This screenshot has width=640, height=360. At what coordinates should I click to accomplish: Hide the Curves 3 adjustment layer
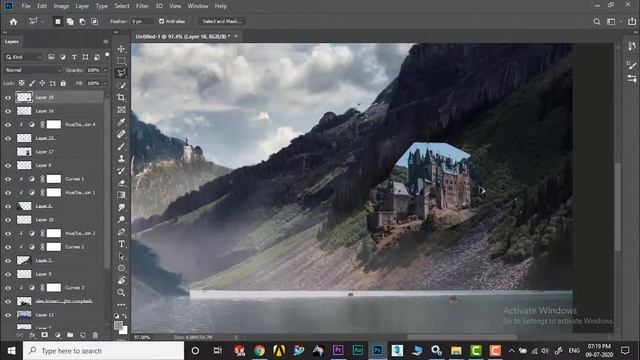[8, 288]
